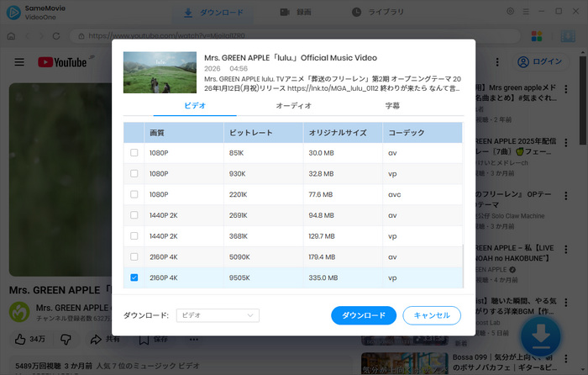588x375 pixels.
Task: Click the ビットレート column header
Action: click(x=263, y=133)
